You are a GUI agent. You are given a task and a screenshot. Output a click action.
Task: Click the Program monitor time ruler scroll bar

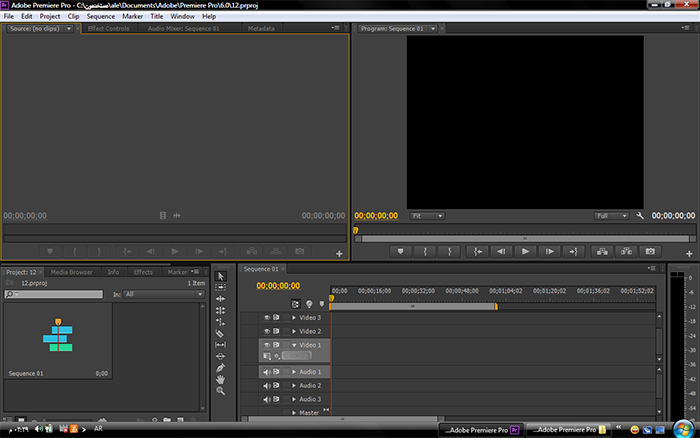pos(524,238)
